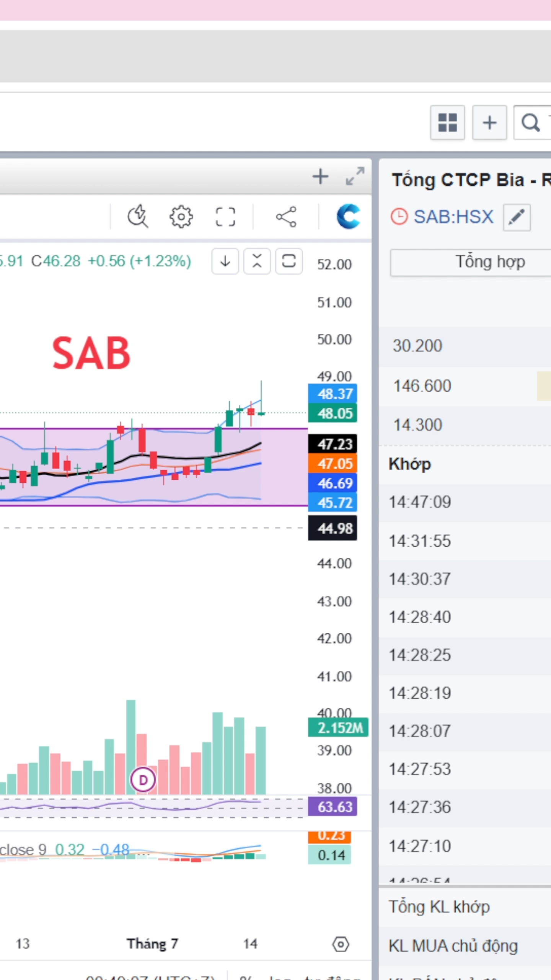Click the KL MUA chủ động row
Screen dimensions: 551x980
click(465, 946)
